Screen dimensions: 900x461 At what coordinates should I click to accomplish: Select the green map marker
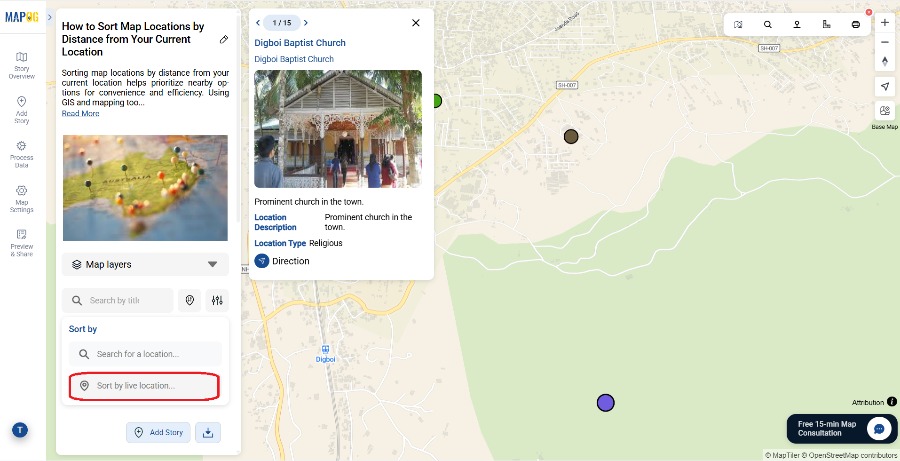[x=437, y=102]
